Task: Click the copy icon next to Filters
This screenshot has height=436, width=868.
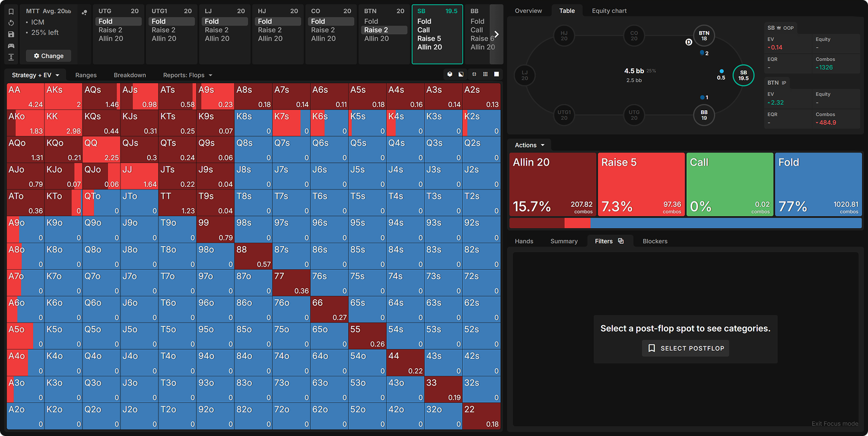Action: (621, 241)
